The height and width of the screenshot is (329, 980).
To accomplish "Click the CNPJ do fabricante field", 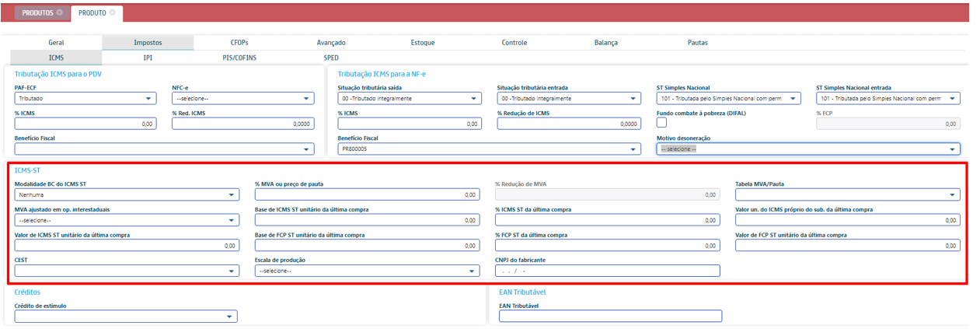I will pyautogui.click(x=608, y=271).
